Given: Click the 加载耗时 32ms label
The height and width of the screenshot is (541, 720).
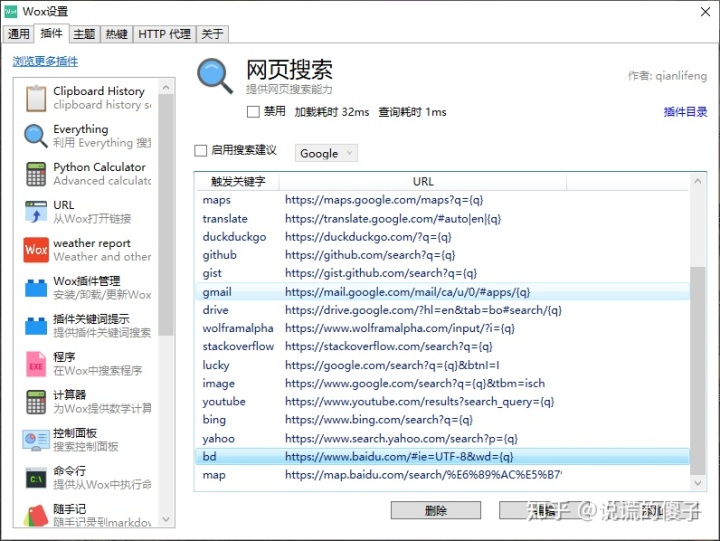Looking at the screenshot, I should click(x=332, y=112).
